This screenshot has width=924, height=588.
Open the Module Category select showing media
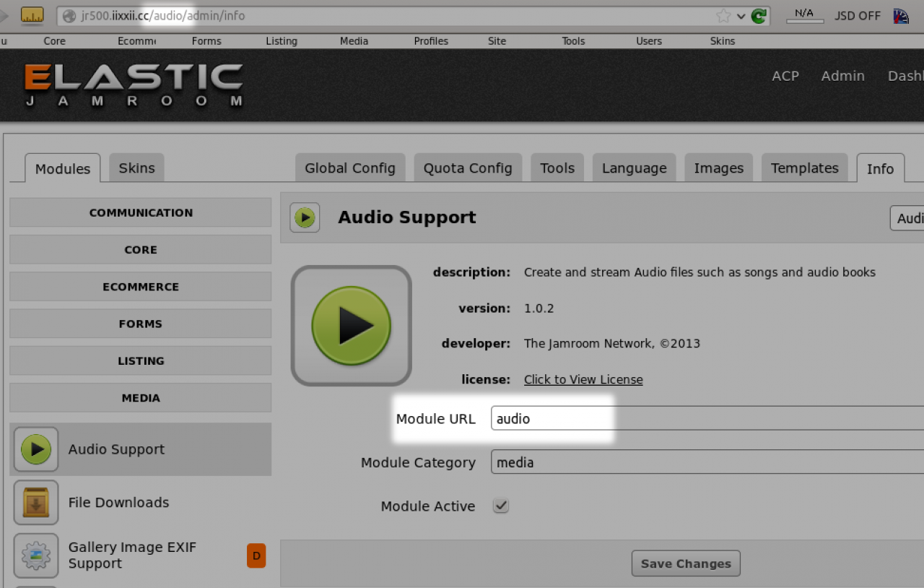[x=707, y=462]
